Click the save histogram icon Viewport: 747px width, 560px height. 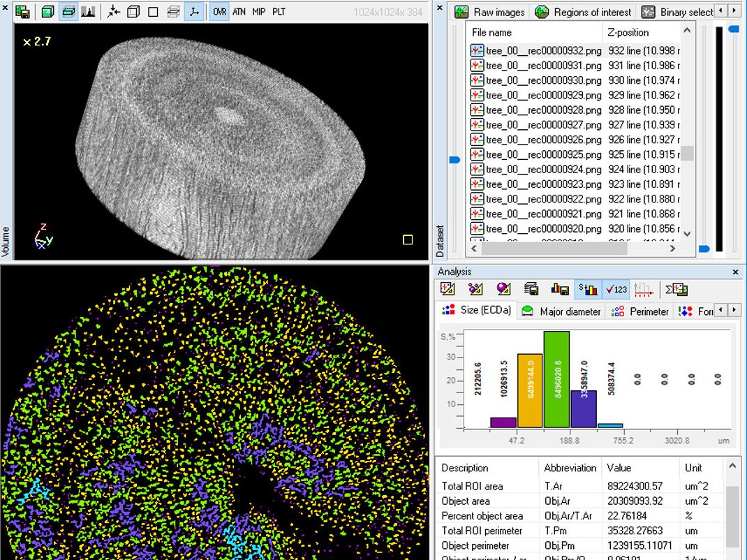[559, 288]
